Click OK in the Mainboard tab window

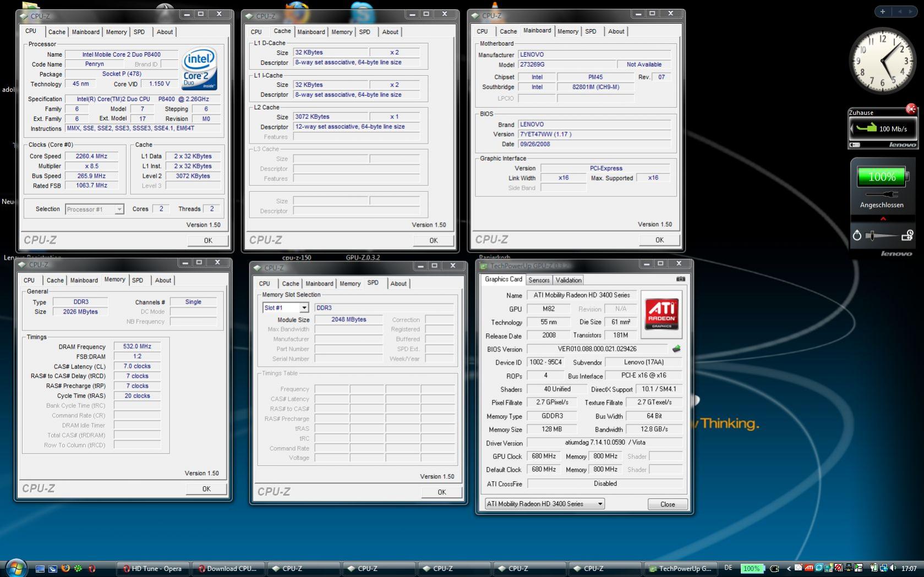659,240
